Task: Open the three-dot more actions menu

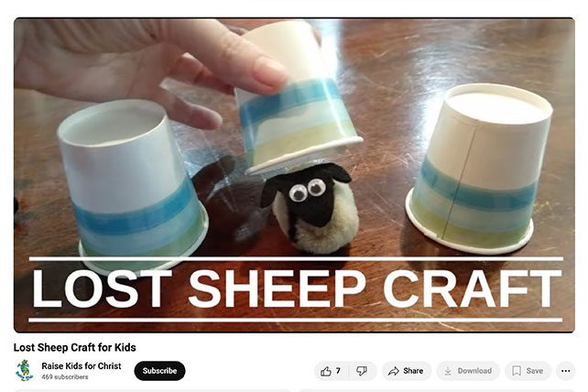Action: click(565, 371)
